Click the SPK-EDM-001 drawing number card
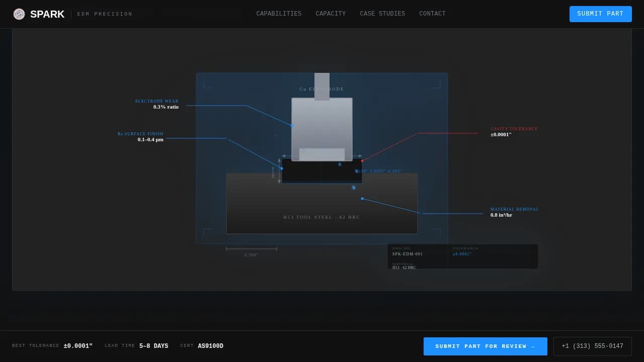Image resolution: width=644 pixels, height=362 pixels. (419, 254)
